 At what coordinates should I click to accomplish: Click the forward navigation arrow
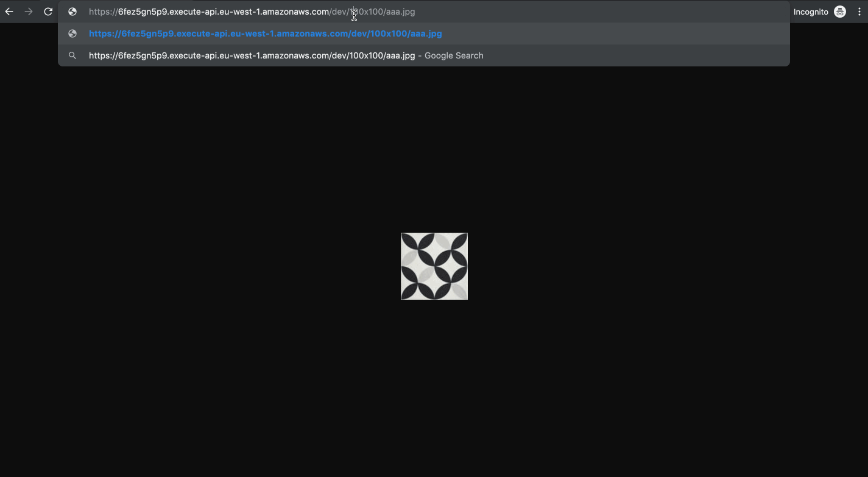[x=29, y=12]
